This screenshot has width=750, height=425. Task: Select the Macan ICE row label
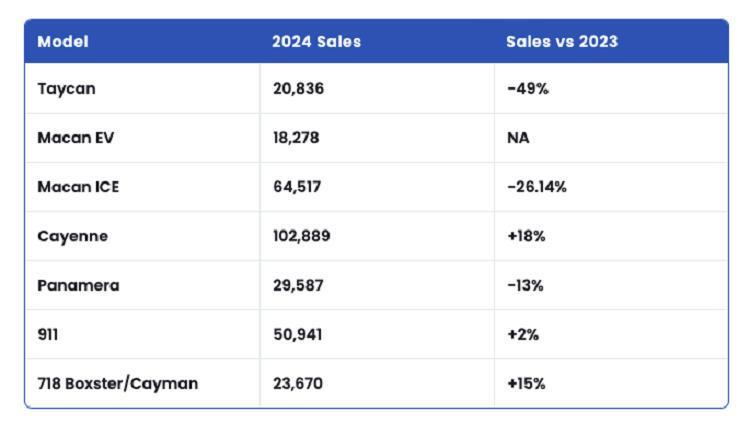point(78,187)
